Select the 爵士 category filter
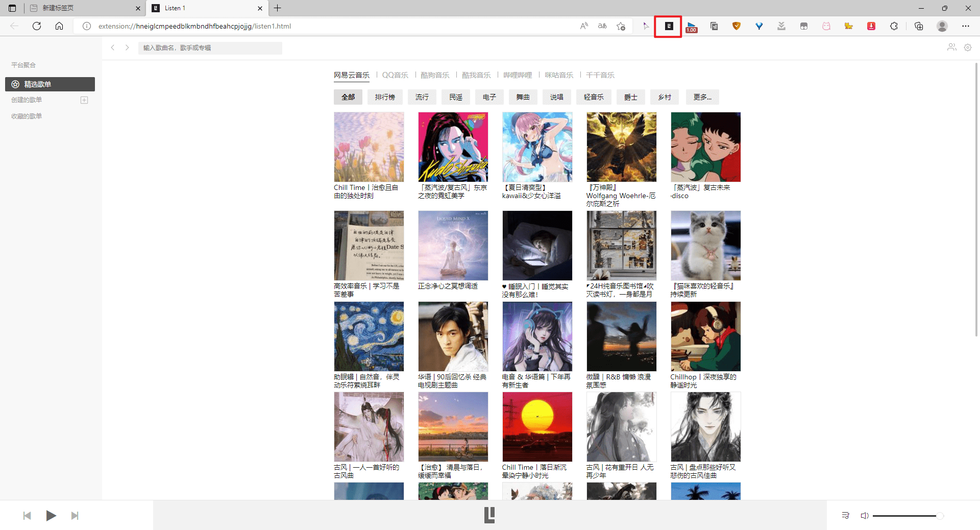The height and width of the screenshot is (530, 980). pos(631,97)
